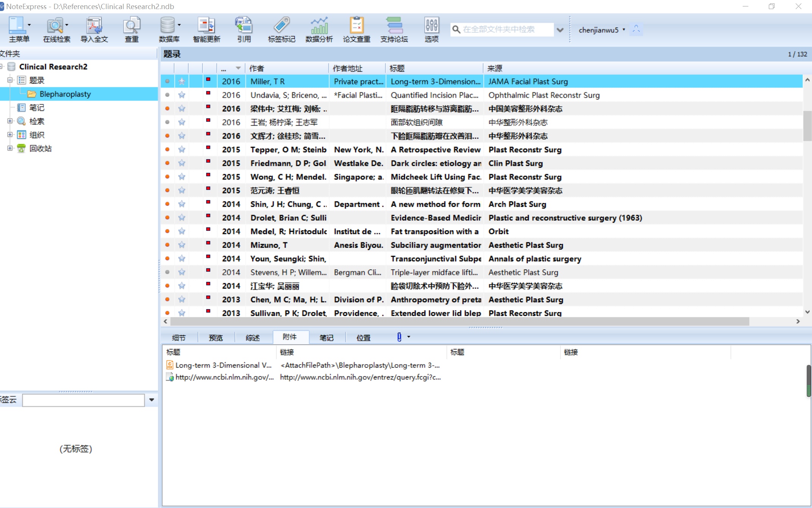The height and width of the screenshot is (508, 812).
Task: Click red flag of Chen, M C row
Action: click(208, 297)
